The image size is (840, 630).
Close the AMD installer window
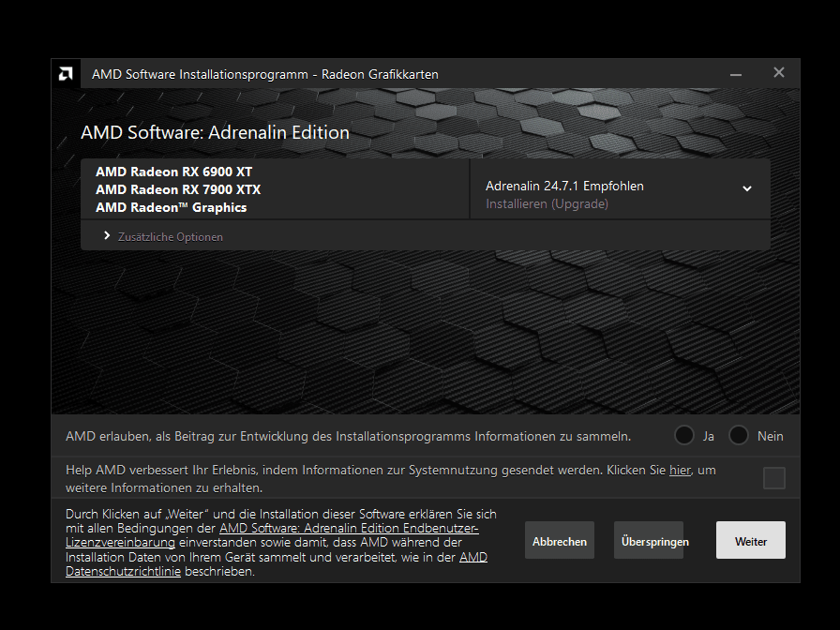tap(779, 72)
